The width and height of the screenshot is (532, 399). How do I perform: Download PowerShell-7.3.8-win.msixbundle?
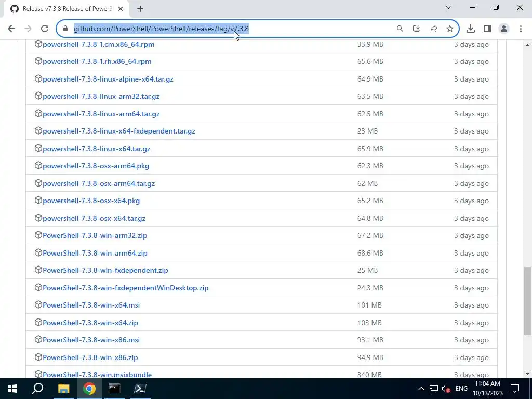[x=97, y=375]
